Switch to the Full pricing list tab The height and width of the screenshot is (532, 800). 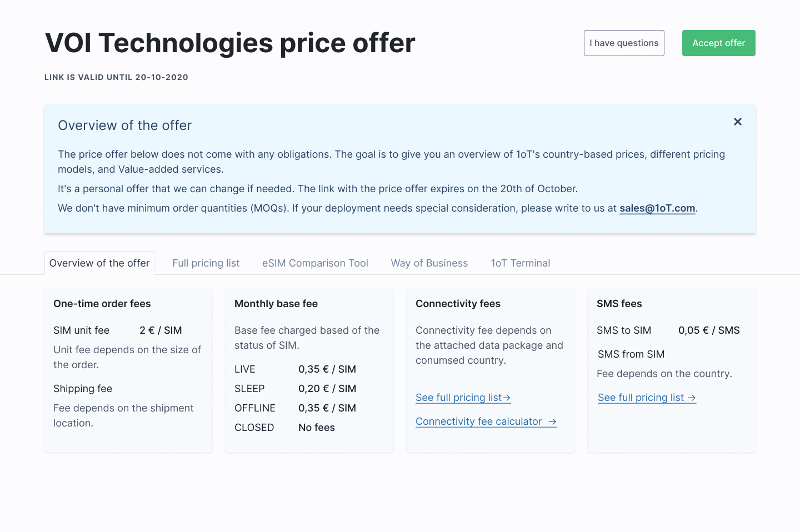pos(206,263)
